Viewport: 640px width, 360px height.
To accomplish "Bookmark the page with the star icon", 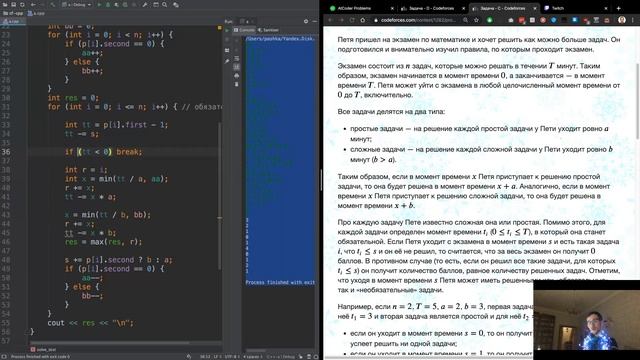I will 476,20.
